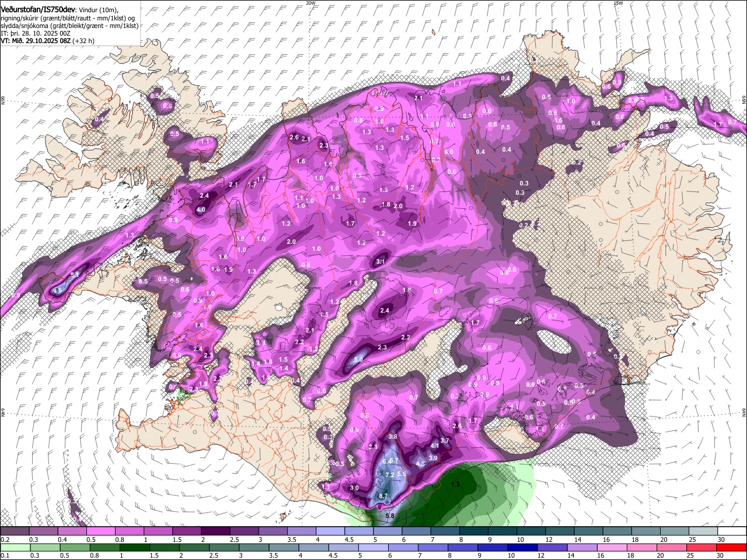Viewport: 747px width, 560px height.
Task: Select the lower legend swatch between 14 and 16
Action: click(x=582, y=547)
